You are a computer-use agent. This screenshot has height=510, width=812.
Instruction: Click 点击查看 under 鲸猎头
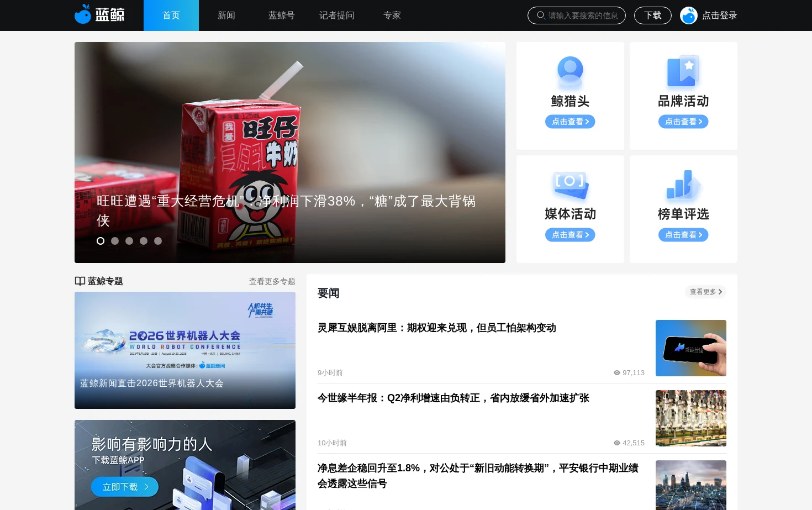[x=570, y=122]
